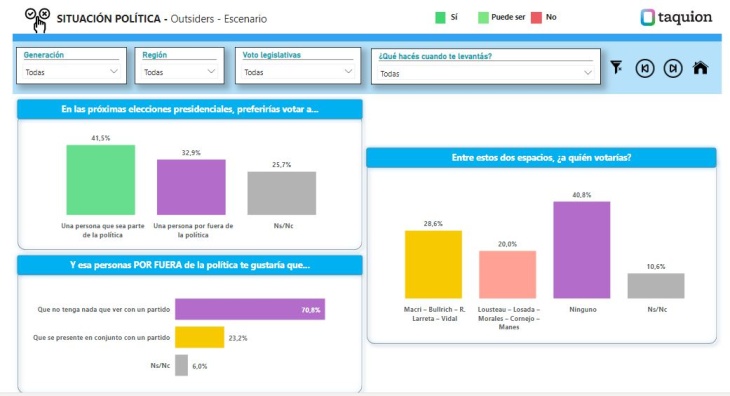
Task: Select the purple 70,8% horizontal bar
Action: click(x=250, y=309)
